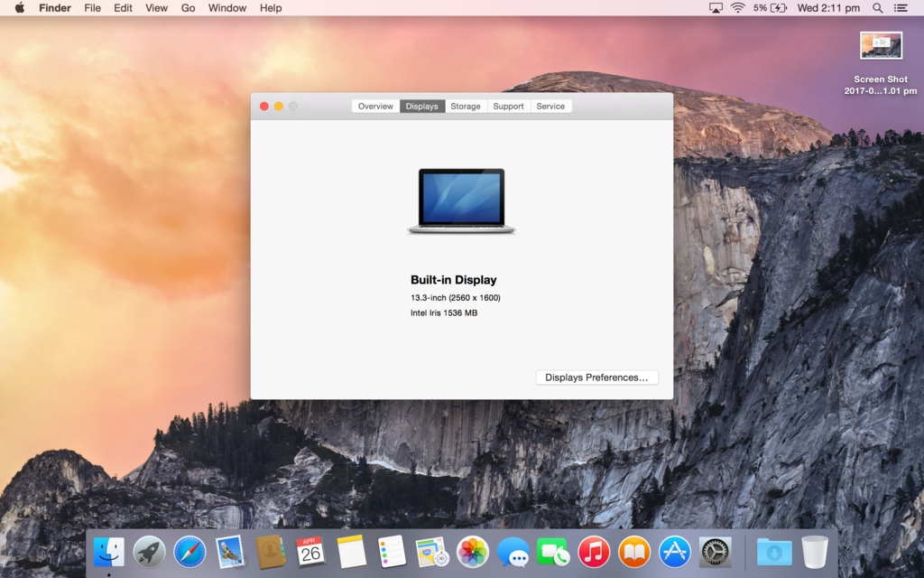Open Maps icon in Dock

[432, 553]
